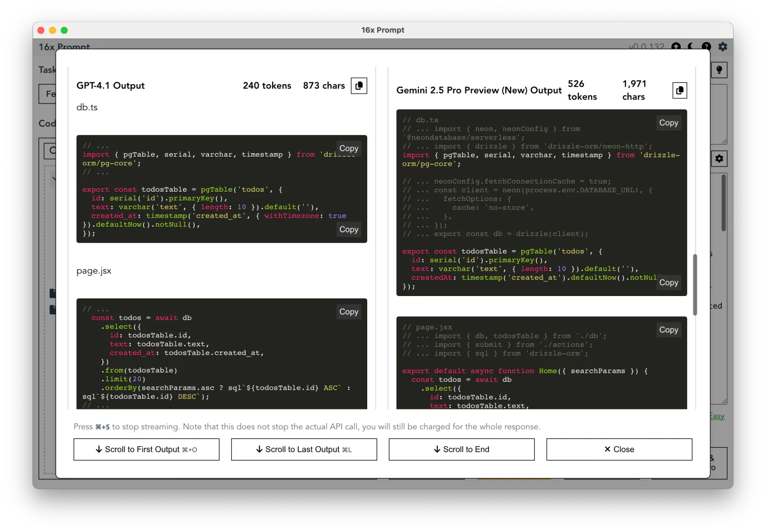Copy the page.jsx code from GPT-4.1 output
The width and height of the screenshot is (766, 532).
[x=348, y=311]
